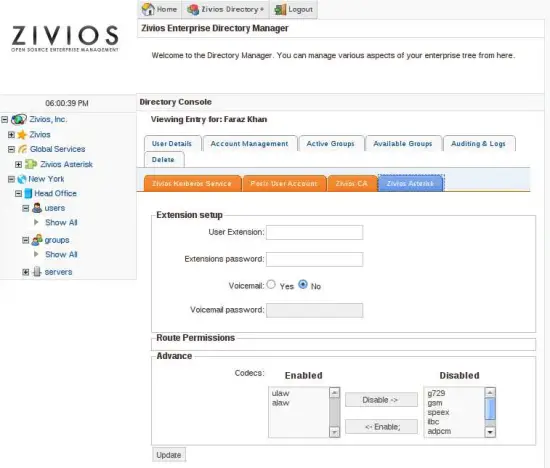Click the New York globe icon
Screen dimensions: 550x468
pos(22,179)
